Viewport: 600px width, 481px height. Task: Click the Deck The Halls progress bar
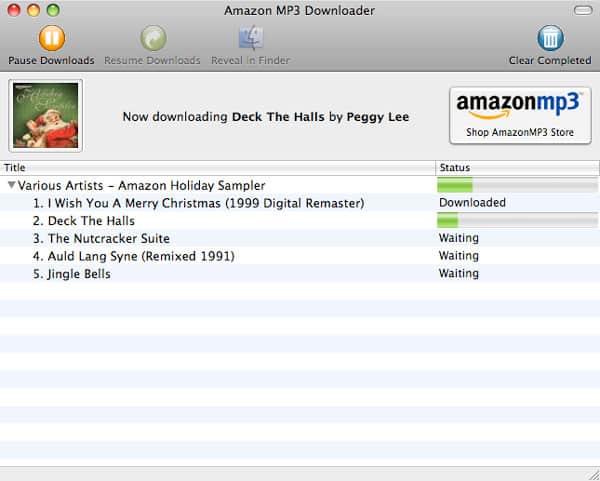(x=517, y=220)
